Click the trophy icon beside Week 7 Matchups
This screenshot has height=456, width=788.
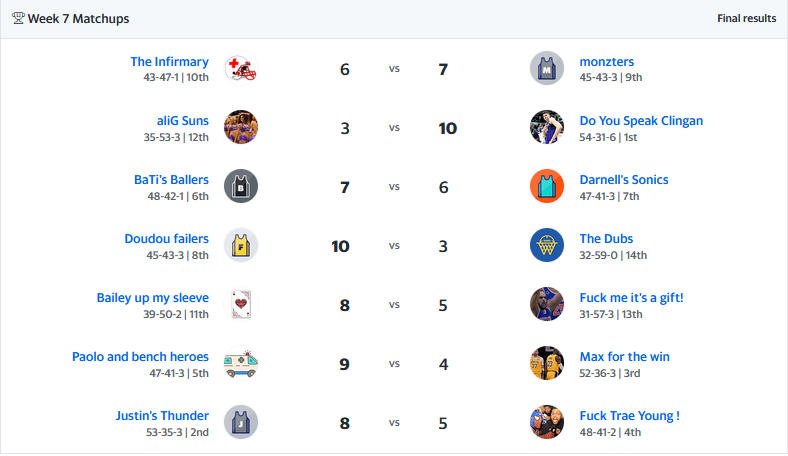coord(18,19)
